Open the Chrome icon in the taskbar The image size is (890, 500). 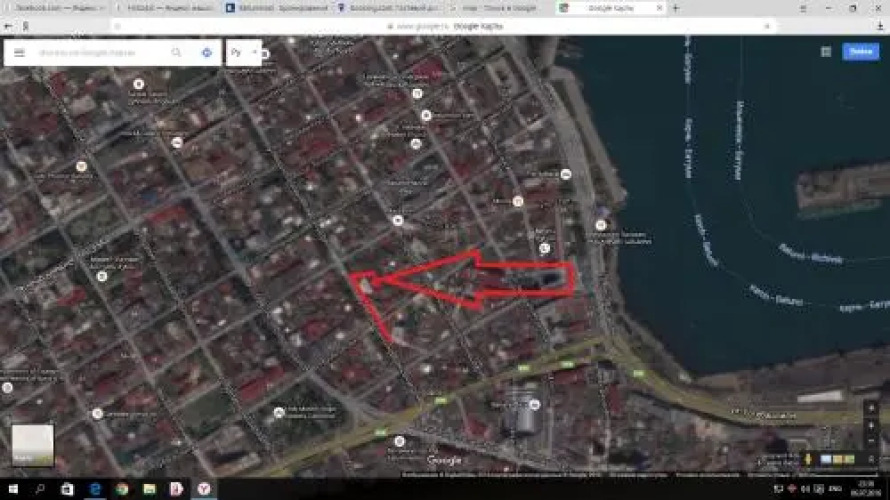(121, 489)
